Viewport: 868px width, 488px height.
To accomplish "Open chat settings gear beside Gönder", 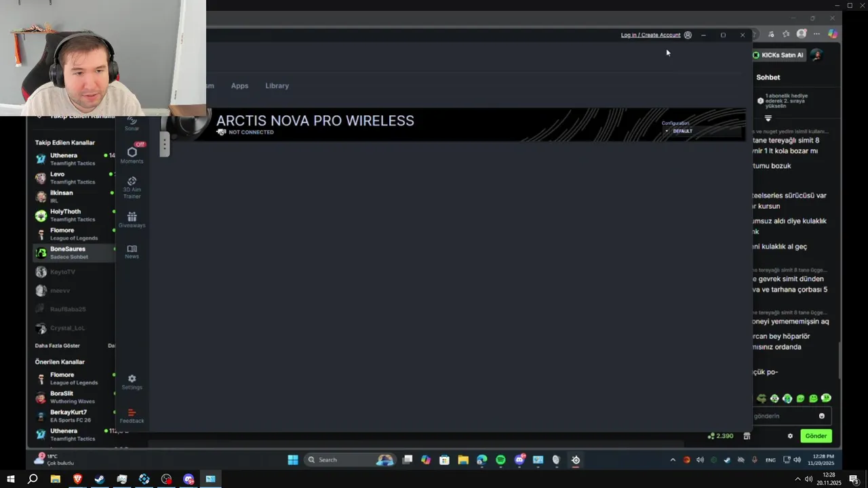I will point(790,436).
